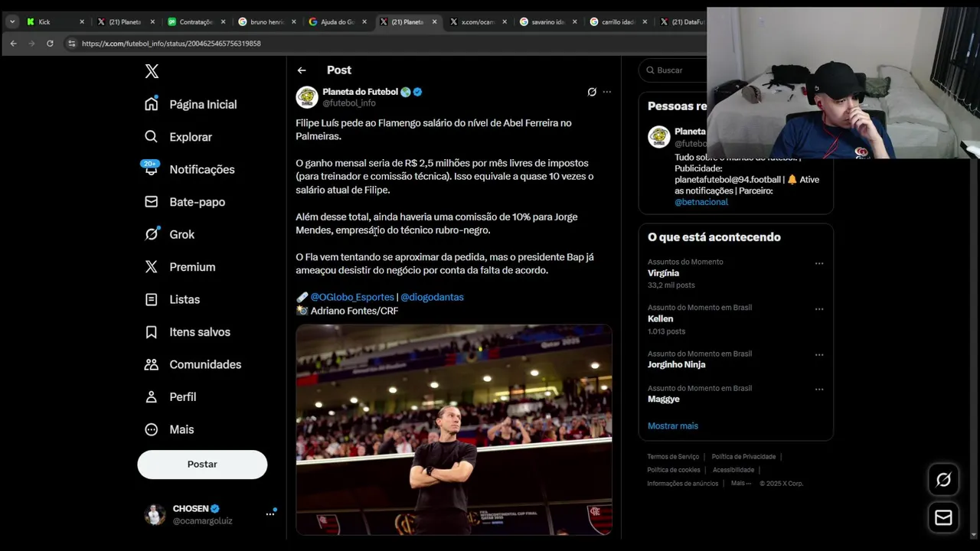This screenshot has width=980, height=551.
Task: Click the Planeta do Futebol post avatar
Action: coord(307,97)
